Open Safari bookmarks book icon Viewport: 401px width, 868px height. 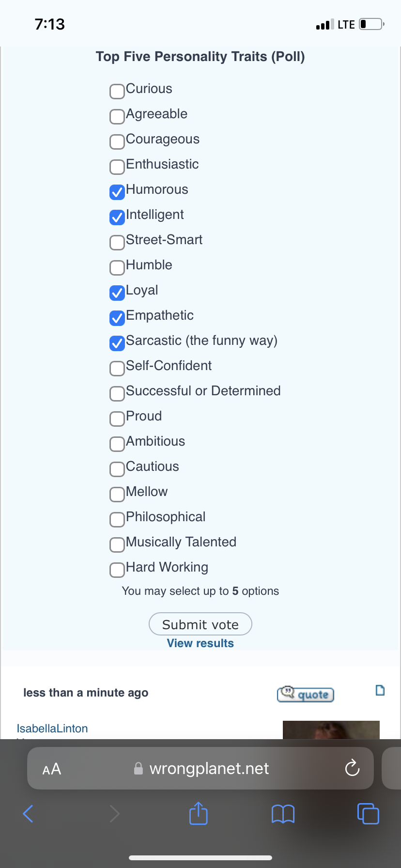point(283,814)
